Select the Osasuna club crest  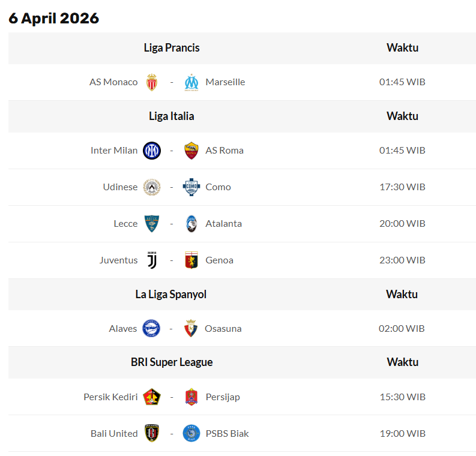tap(191, 329)
